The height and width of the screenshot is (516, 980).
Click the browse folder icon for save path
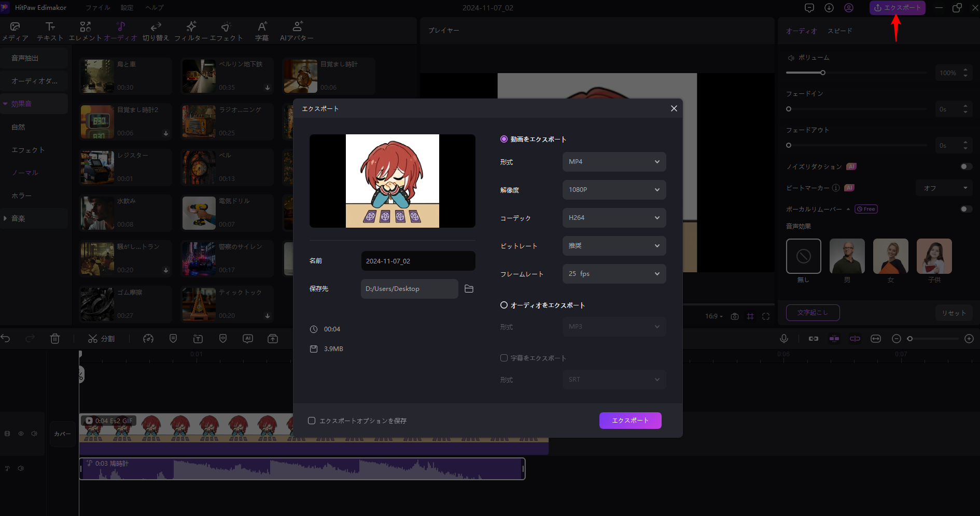[469, 289]
